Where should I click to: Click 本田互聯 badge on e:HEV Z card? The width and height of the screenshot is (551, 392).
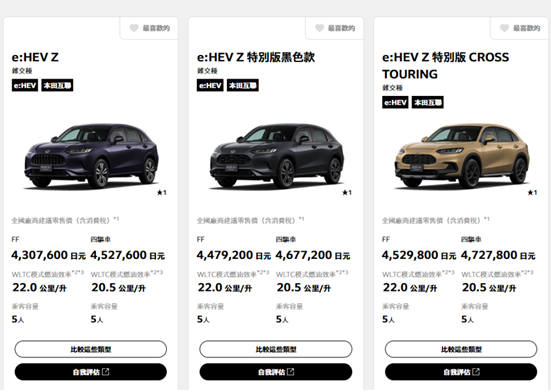tap(57, 85)
